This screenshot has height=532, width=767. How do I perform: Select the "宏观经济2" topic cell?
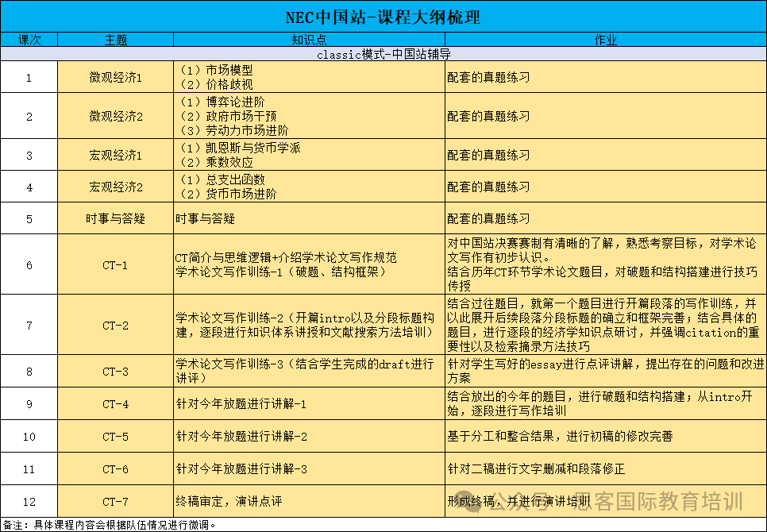click(115, 187)
